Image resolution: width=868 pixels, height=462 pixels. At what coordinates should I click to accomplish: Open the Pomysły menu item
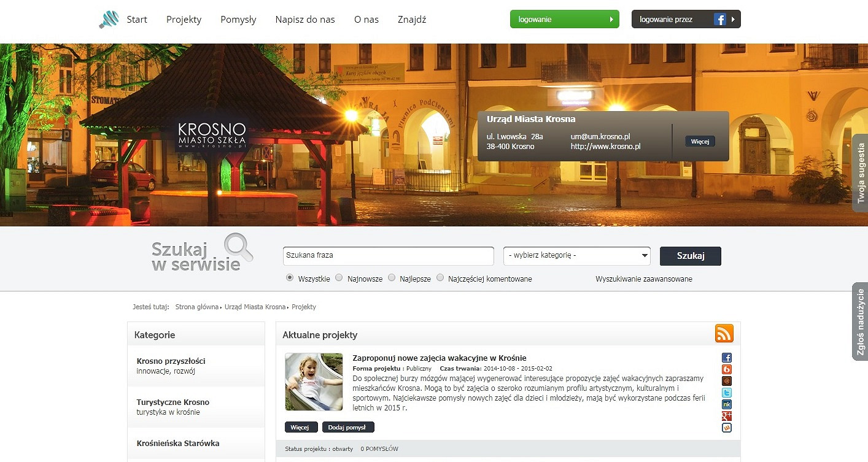238,20
